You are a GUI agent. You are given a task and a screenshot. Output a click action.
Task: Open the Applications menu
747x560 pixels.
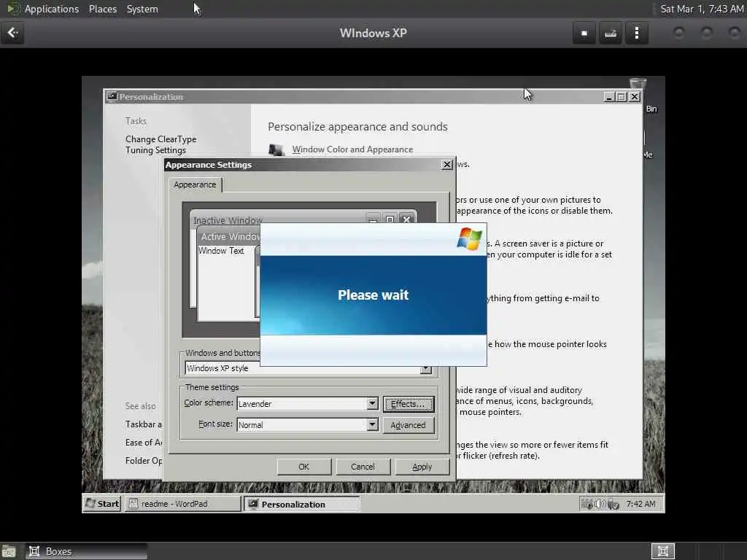(x=52, y=9)
